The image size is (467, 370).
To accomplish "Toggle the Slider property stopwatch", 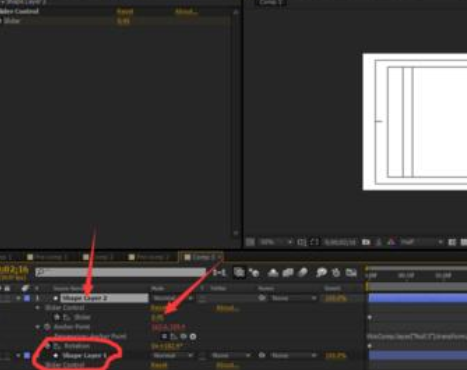I will (57, 317).
